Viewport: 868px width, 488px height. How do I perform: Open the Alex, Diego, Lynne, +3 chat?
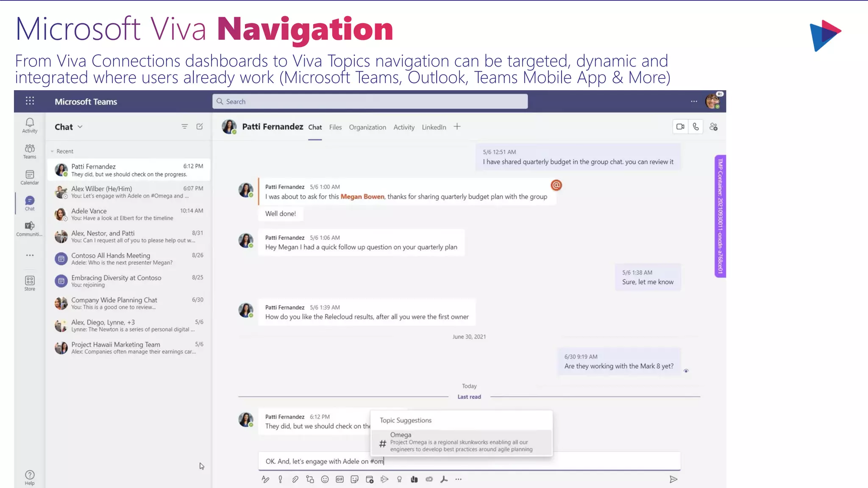pos(129,325)
